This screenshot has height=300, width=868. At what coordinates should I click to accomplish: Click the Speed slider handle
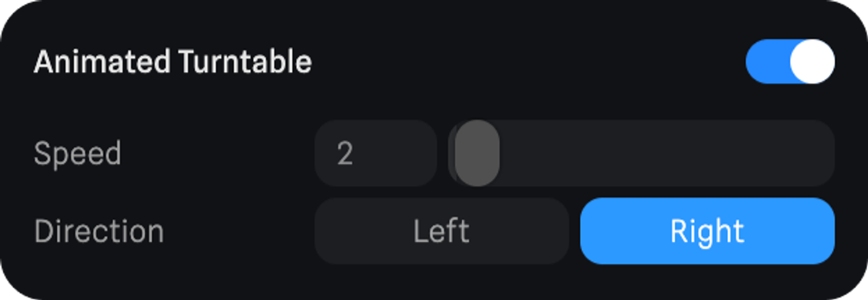point(477,153)
